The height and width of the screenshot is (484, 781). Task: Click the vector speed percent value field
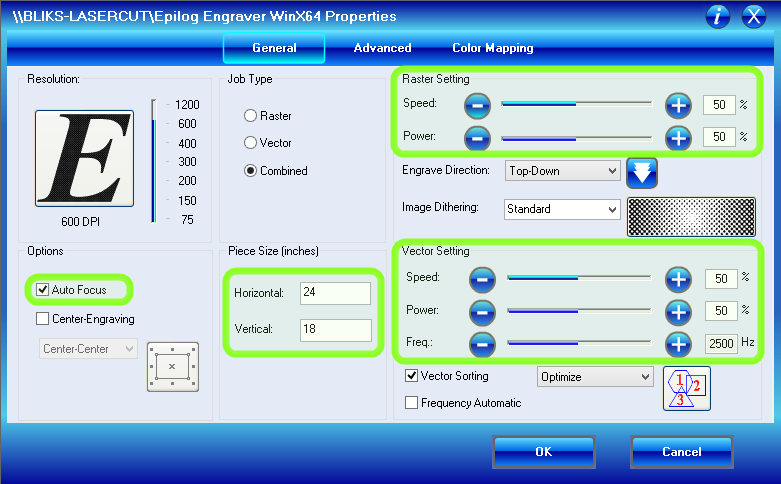point(721,279)
